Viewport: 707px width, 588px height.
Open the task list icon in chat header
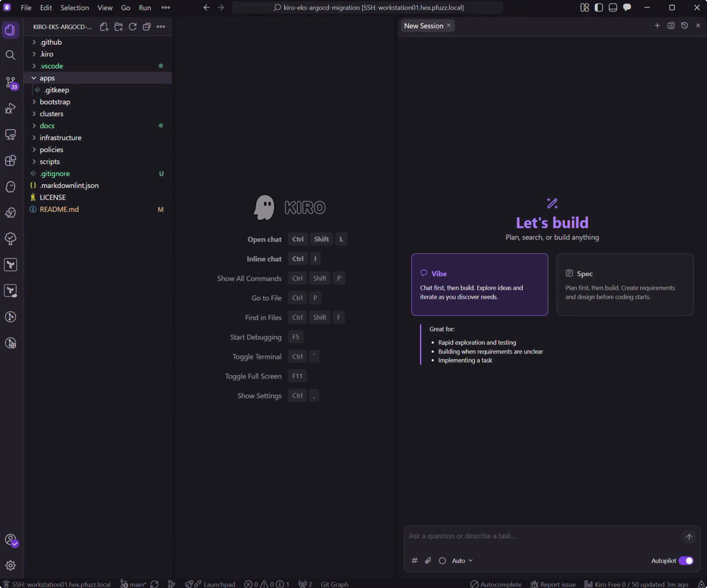tap(671, 25)
